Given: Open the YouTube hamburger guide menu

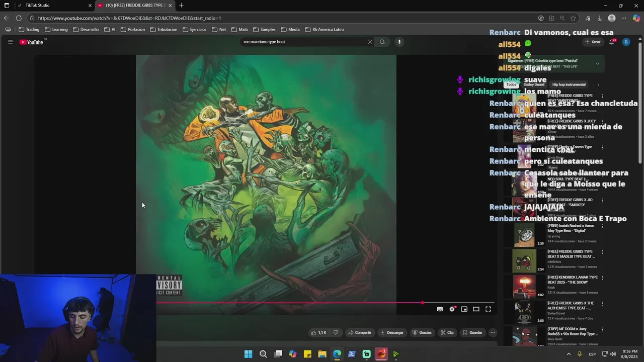Looking at the screenshot, I should [x=10, y=42].
